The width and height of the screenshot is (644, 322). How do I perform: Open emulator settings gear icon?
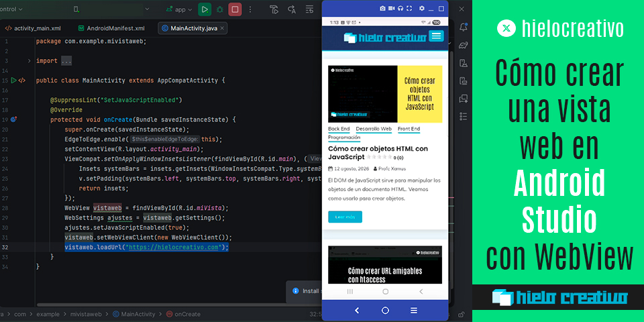[x=422, y=8]
